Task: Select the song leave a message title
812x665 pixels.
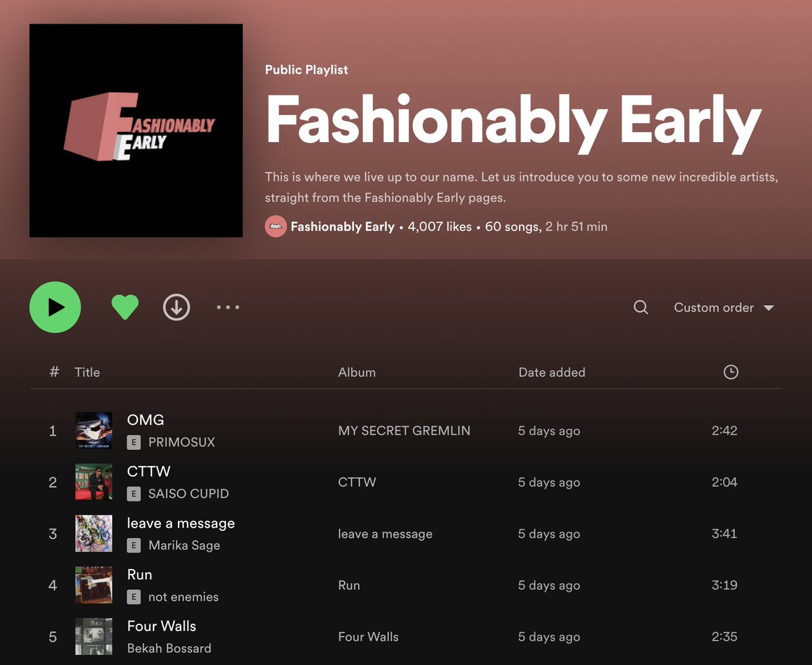Action: point(181,523)
